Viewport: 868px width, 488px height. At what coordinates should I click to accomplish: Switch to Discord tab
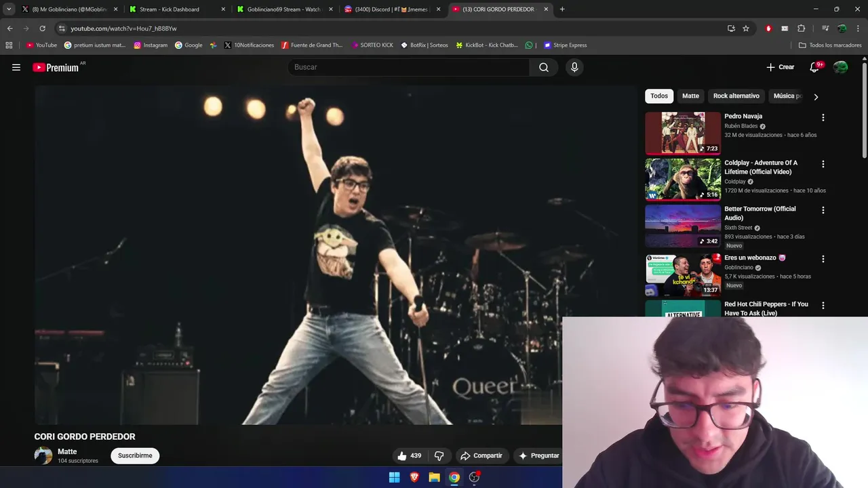coord(392,9)
